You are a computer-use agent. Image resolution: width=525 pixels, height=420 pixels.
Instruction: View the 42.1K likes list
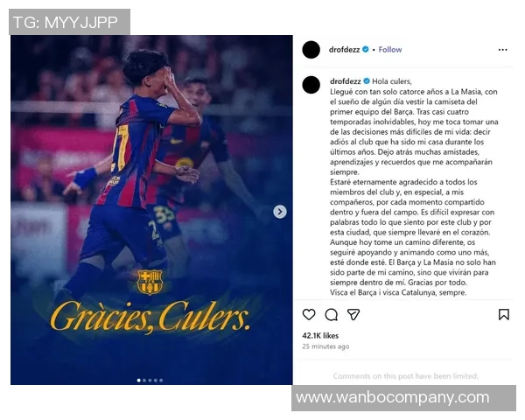[x=320, y=336]
